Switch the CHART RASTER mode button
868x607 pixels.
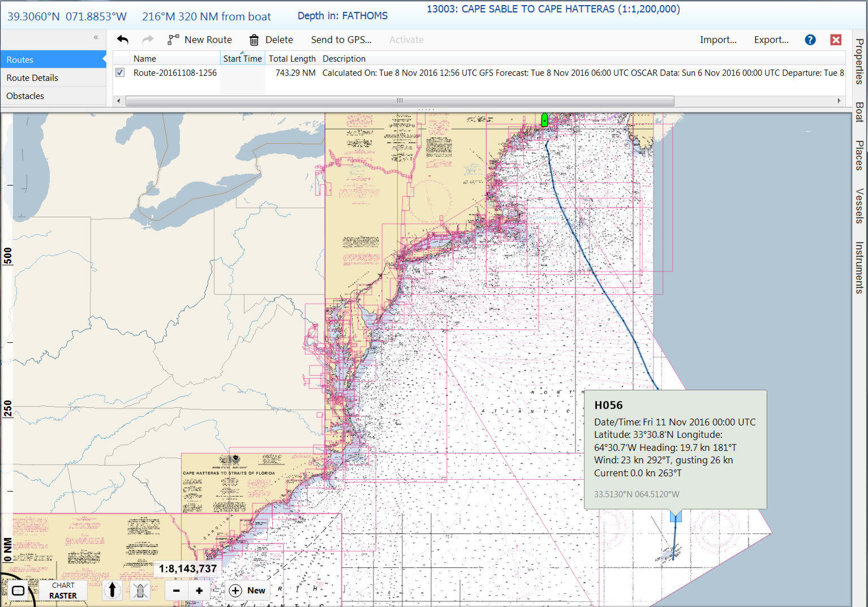coord(63,591)
